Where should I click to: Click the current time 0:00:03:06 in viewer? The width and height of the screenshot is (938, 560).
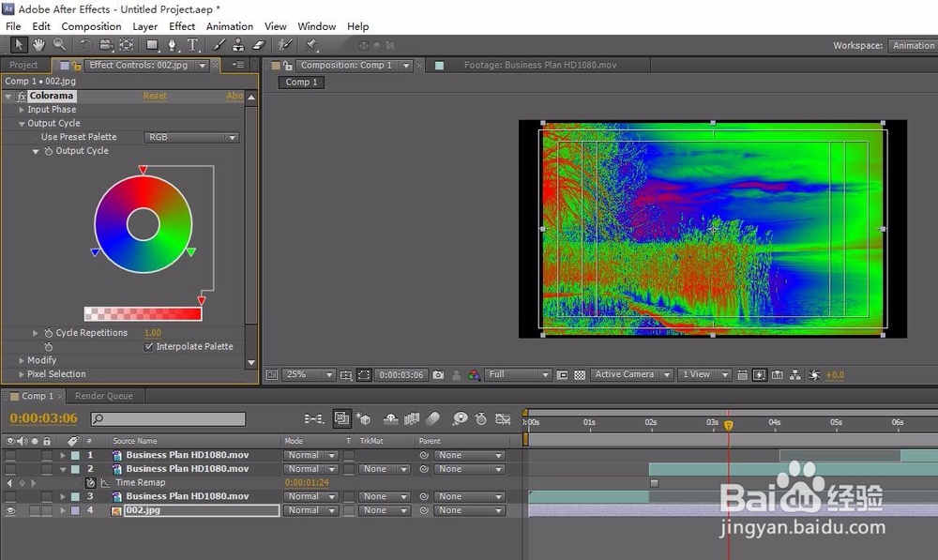401,375
